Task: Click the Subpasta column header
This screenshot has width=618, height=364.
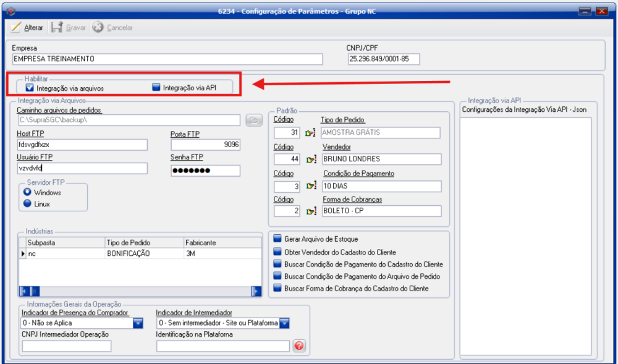Action: click(62, 243)
